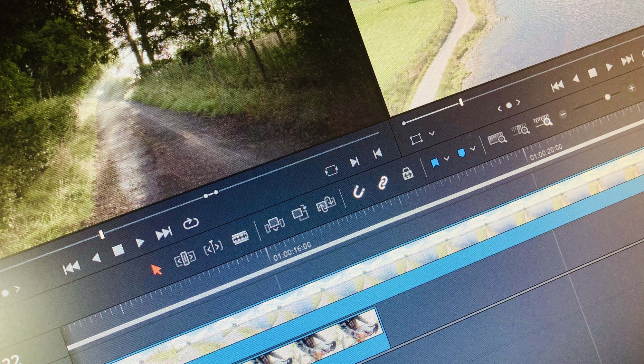Jump to Out point in source viewer
Viewport: 644px width, 364px height.
point(355,162)
